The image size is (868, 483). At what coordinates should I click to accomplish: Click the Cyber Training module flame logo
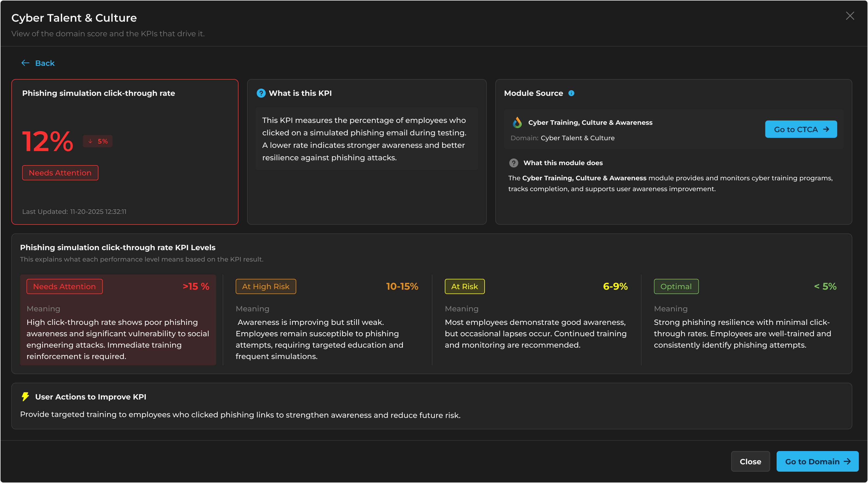(517, 122)
